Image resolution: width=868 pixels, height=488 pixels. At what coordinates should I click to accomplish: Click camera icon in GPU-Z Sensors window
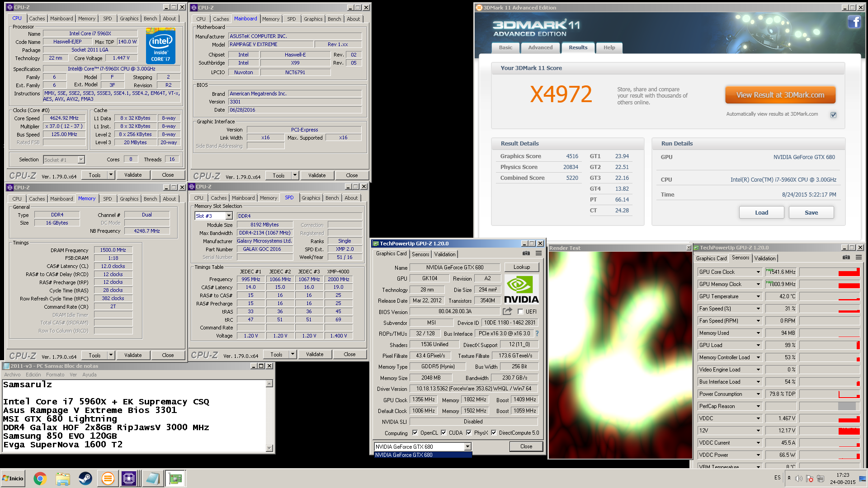point(846,258)
